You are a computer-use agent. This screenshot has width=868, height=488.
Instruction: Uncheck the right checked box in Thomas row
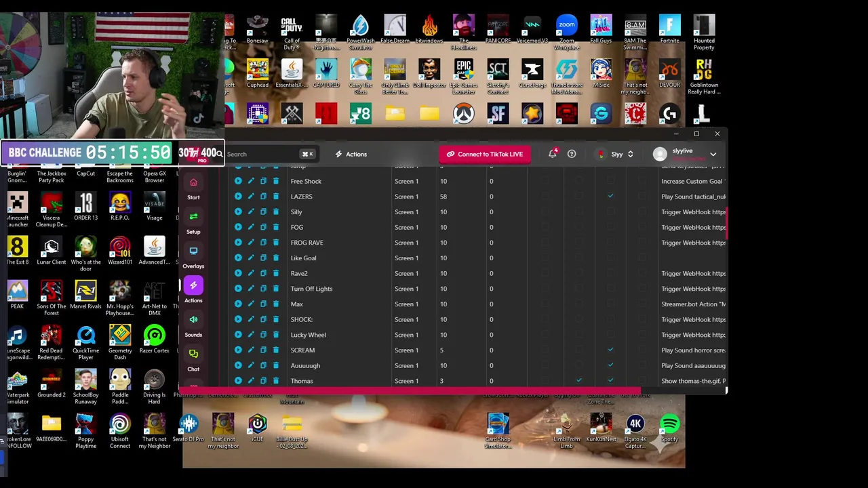coord(610,381)
